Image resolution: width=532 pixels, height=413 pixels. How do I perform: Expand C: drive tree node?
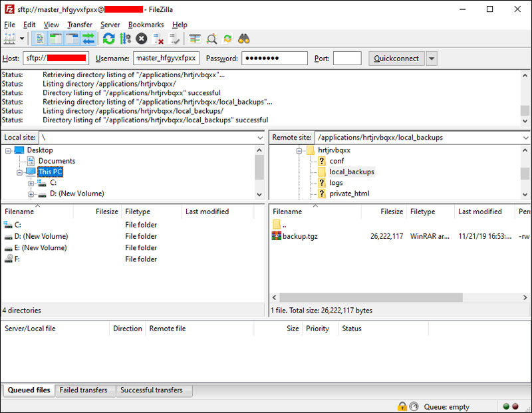(x=31, y=184)
